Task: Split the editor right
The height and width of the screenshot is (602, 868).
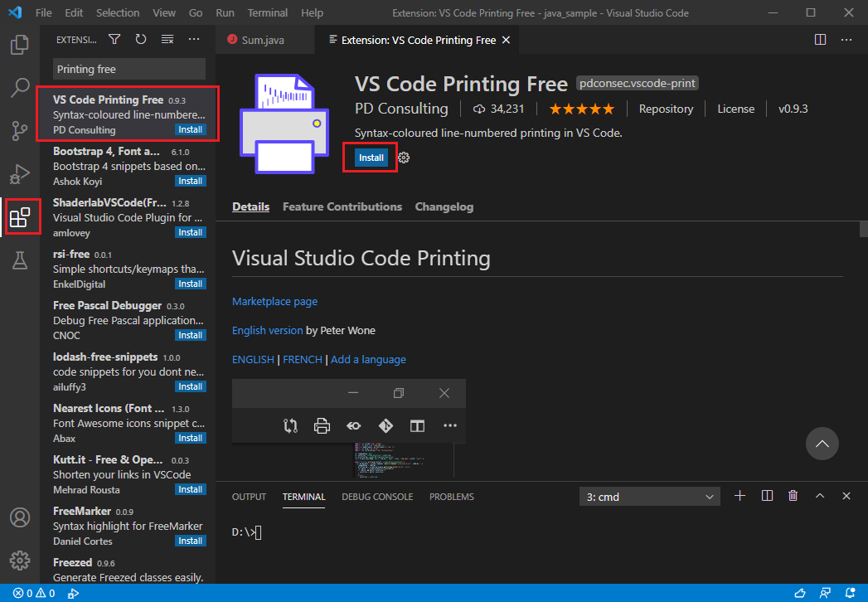Action: tap(820, 39)
